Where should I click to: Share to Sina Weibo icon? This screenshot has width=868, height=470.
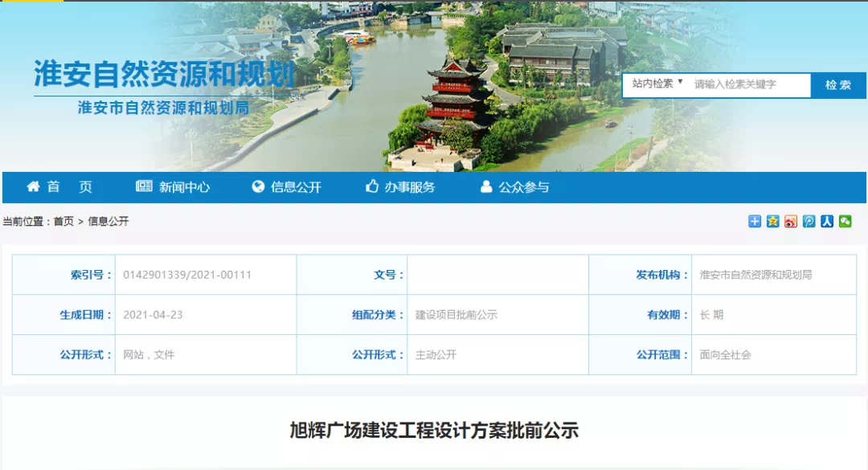point(791,222)
